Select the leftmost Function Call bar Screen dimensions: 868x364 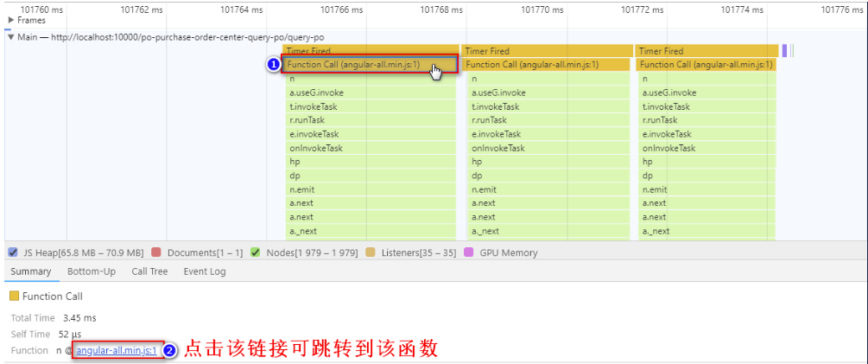click(x=370, y=64)
